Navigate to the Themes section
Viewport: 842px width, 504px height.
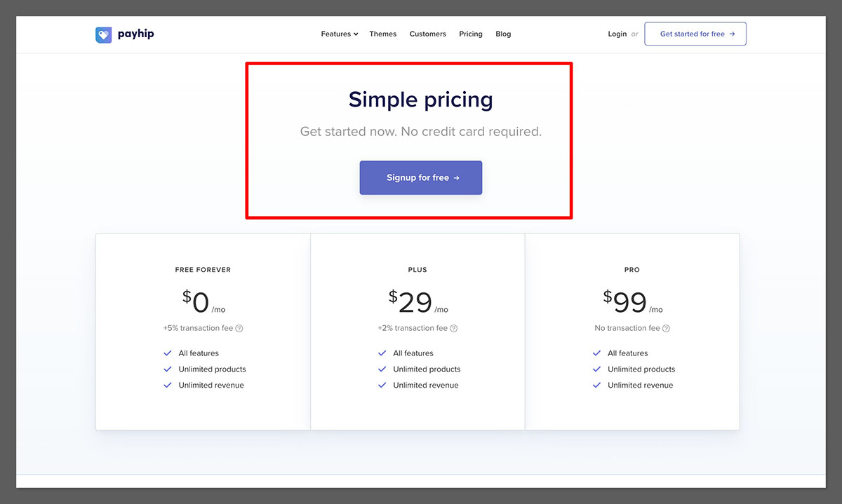coord(382,34)
